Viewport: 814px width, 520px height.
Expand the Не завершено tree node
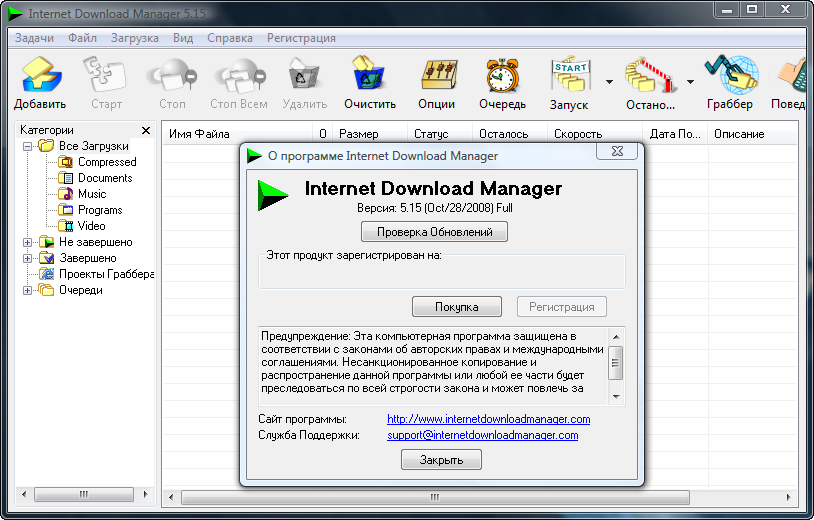(27, 242)
